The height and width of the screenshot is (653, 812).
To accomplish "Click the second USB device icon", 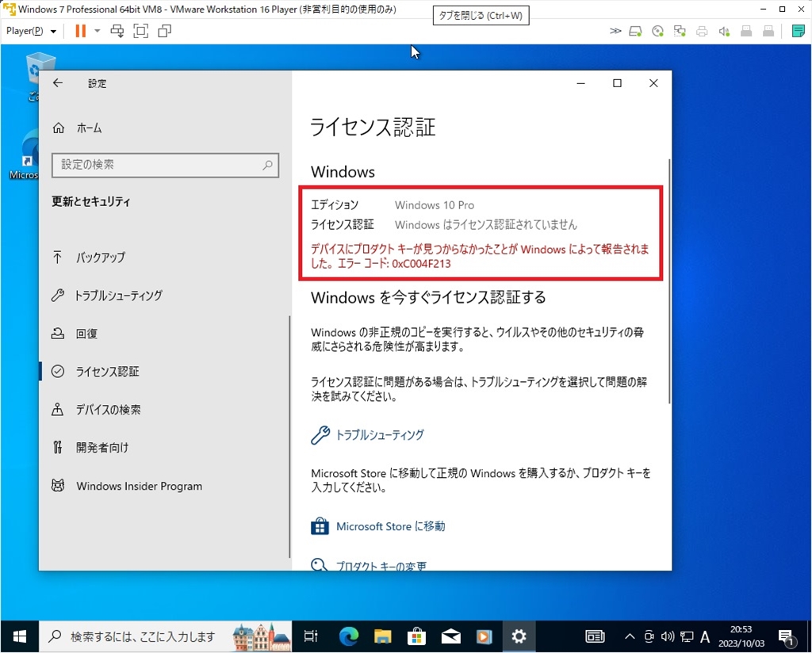I will click(768, 32).
